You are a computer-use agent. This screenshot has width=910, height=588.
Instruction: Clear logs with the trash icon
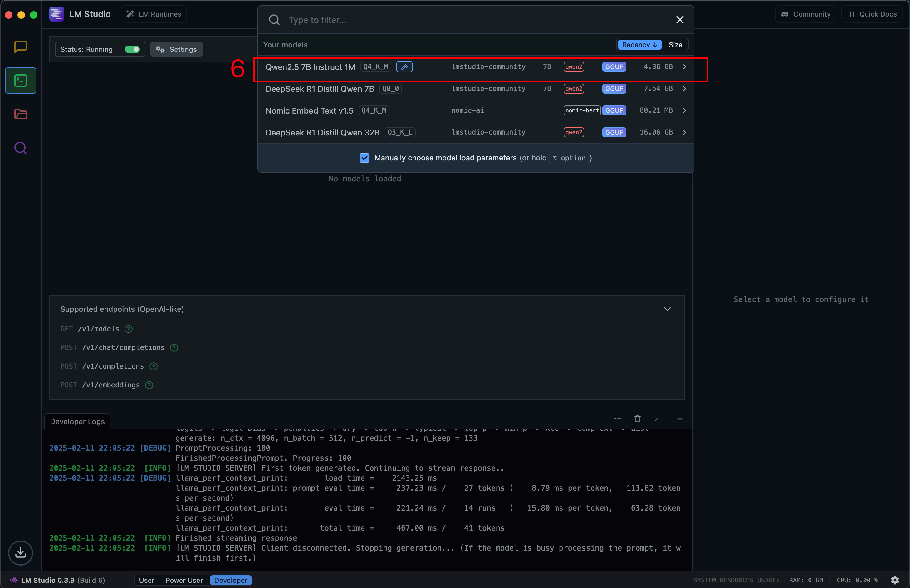[x=637, y=419]
